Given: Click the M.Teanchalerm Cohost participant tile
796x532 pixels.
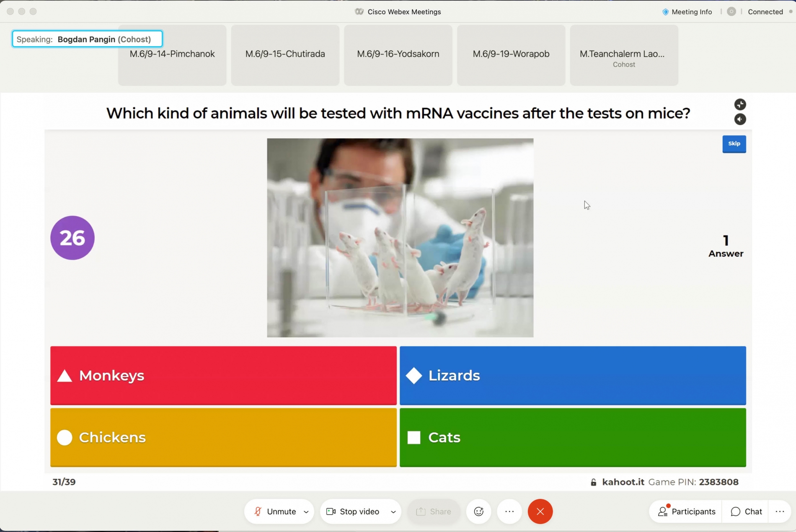Looking at the screenshot, I should 623,55.
